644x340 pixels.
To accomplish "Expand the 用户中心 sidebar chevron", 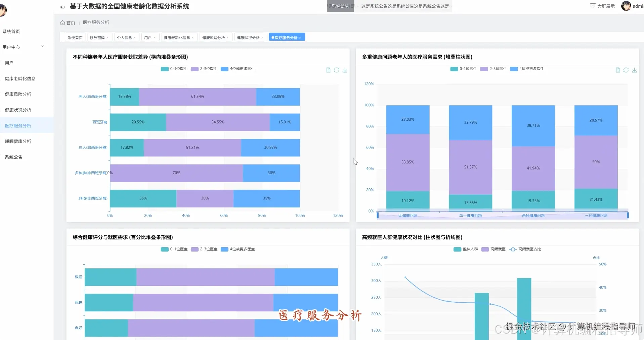I will (43, 46).
